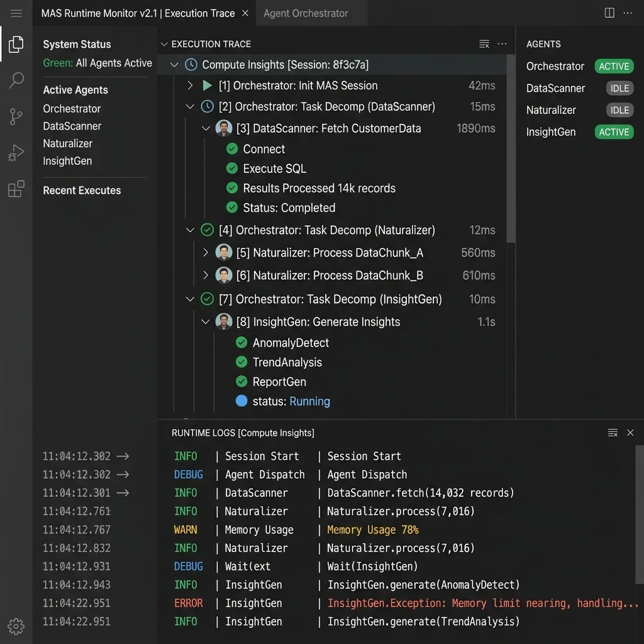Click Naturalizer avatar on DataChunk_B row
The image size is (644, 644).
(x=224, y=275)
